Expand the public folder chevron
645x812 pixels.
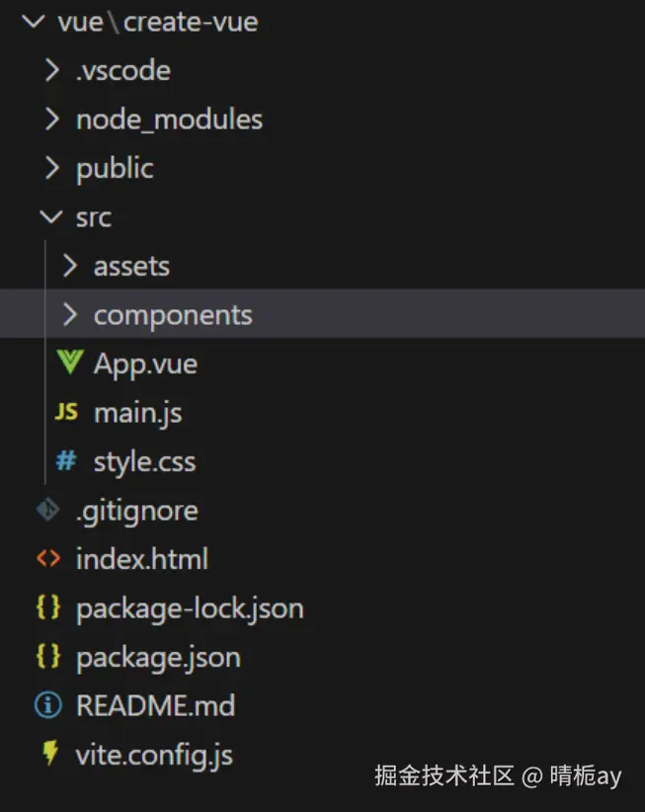click(51, 168)
